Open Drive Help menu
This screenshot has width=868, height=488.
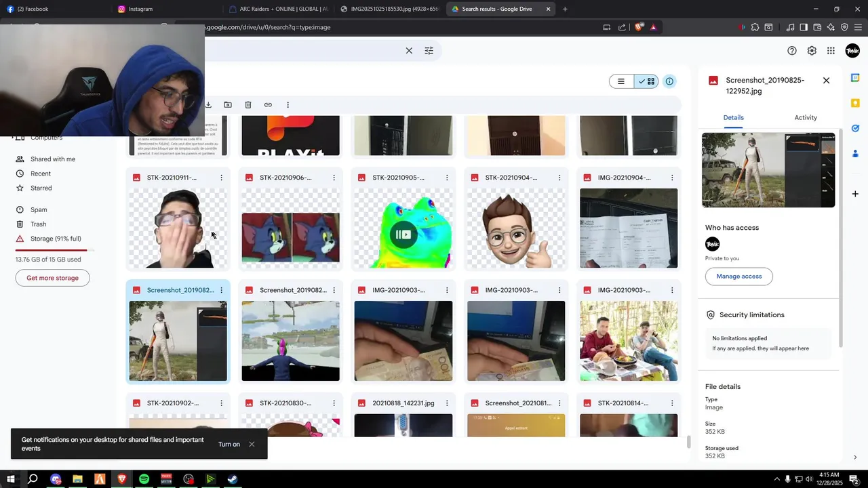click(x=792, y=51)
